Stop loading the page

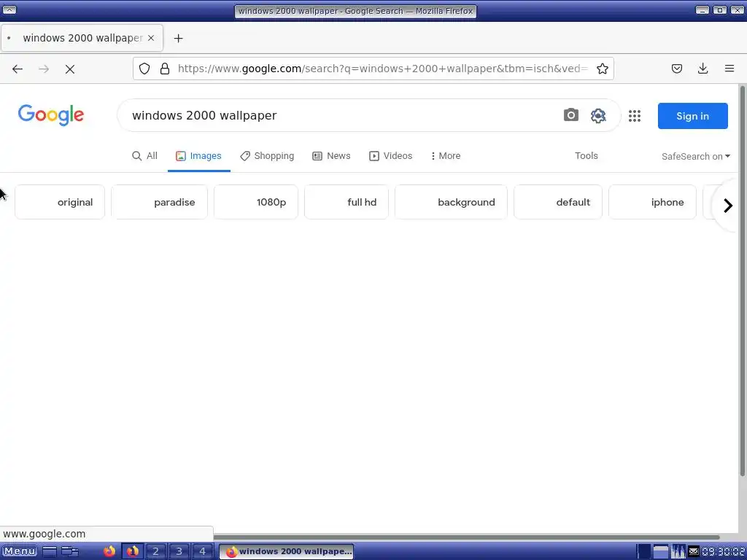(x=70, y=69)
